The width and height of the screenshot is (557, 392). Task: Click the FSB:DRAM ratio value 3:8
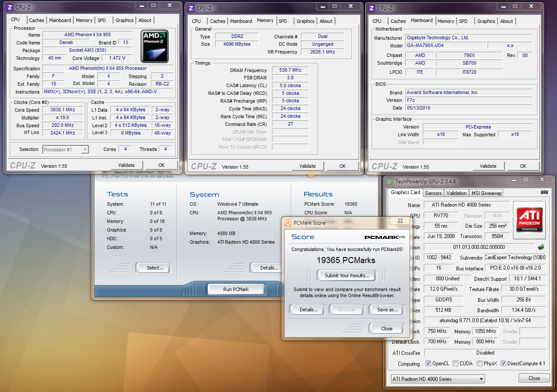[291, 78]
